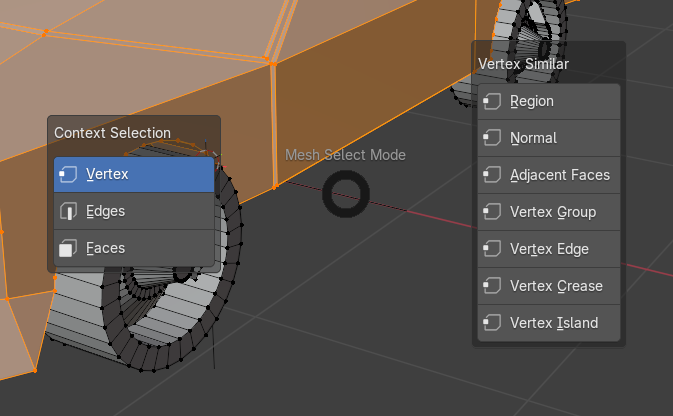Click the Context Selection title
Screen dimensions: 673x416
tap(112, 133)
